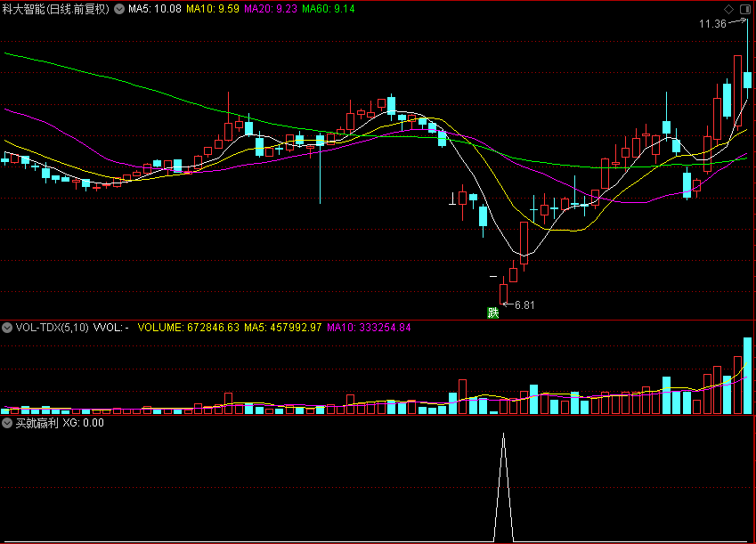Click the XG signal spike in bottom panel
This screenshot has width=756, height=544.
(x=503, y=487)
